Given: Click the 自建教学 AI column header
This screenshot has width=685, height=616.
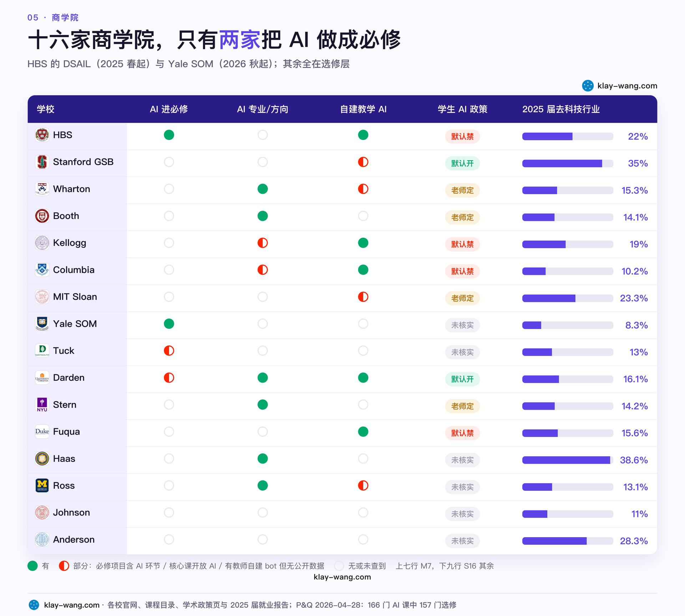Looking at the screenshot, I should (363, 109).
